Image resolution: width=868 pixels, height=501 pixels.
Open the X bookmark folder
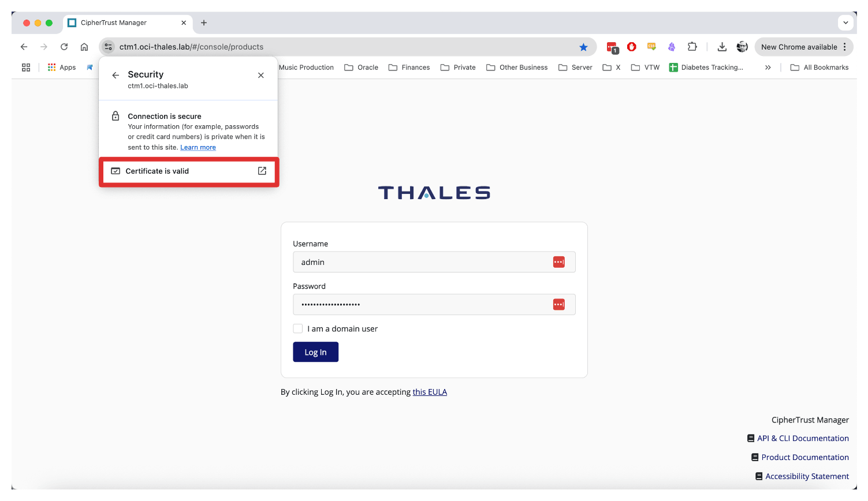612,68
